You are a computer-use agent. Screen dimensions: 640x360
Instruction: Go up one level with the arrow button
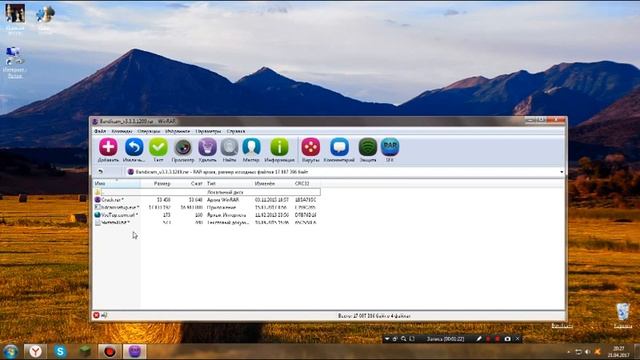[100, 172]
